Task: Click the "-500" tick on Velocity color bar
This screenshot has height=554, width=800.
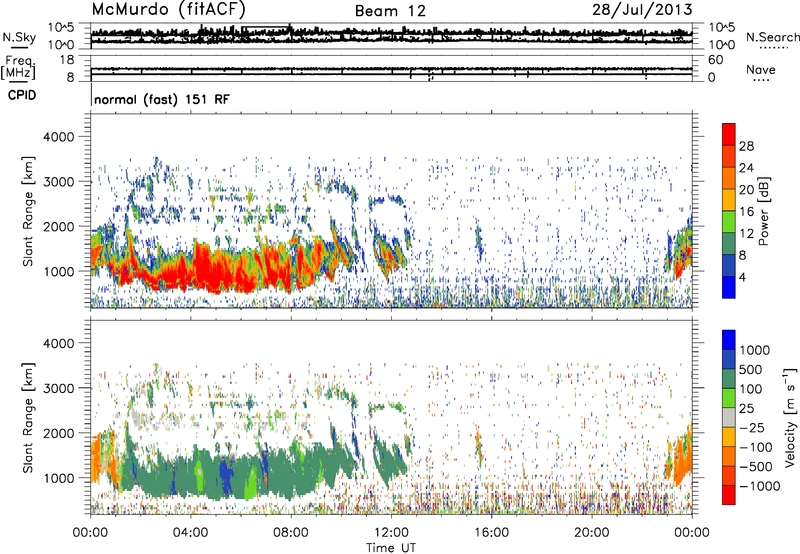Action: (756, 466)
